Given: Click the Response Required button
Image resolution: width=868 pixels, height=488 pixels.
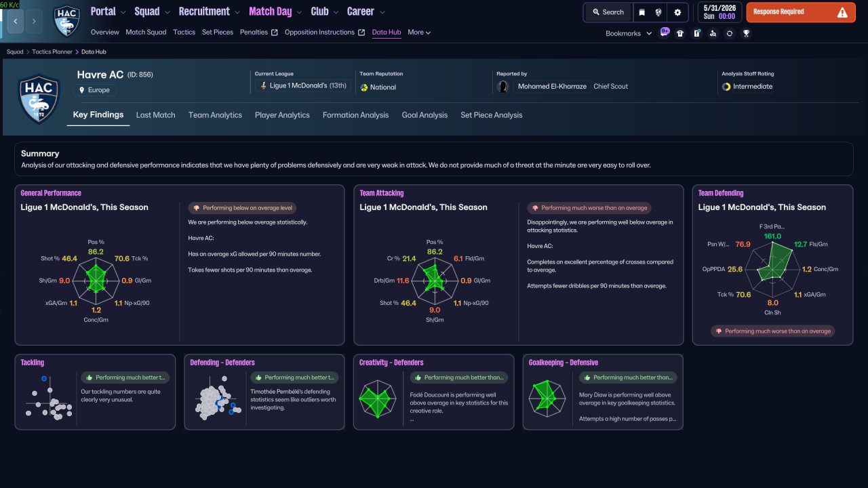Looking at the screenshot, I should click(x=801, y=12).
